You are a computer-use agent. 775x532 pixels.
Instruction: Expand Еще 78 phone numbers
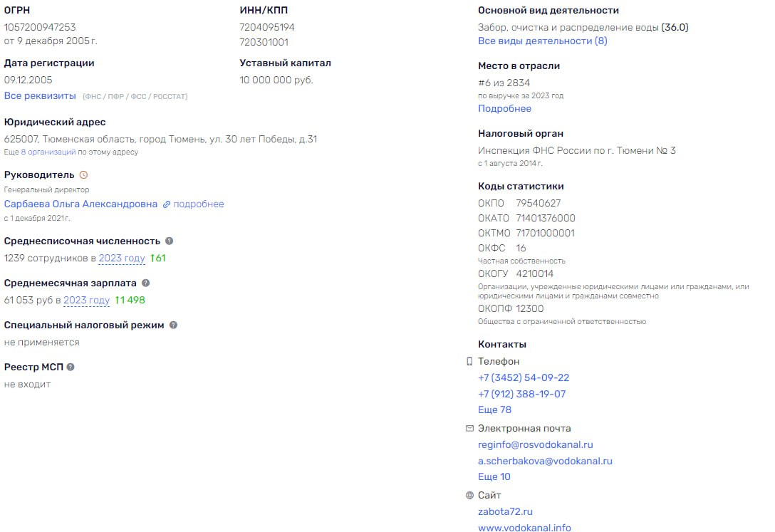coord(495,410)
